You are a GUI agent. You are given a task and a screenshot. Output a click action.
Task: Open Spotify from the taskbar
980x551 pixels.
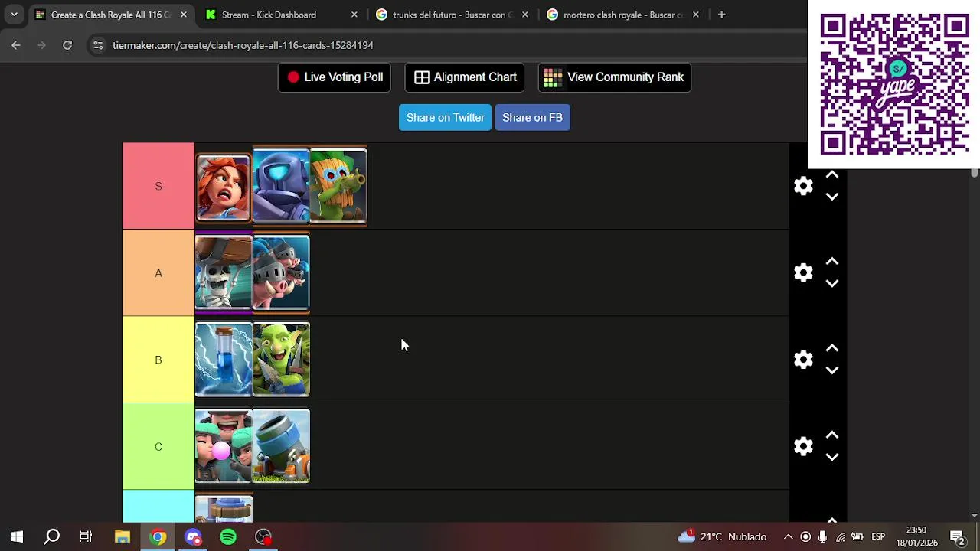pyautogui.click(x=228, y=536)
